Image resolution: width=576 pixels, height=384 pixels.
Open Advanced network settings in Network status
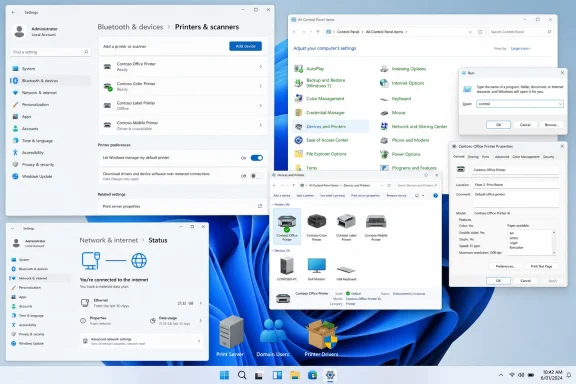tap(142, 341)
